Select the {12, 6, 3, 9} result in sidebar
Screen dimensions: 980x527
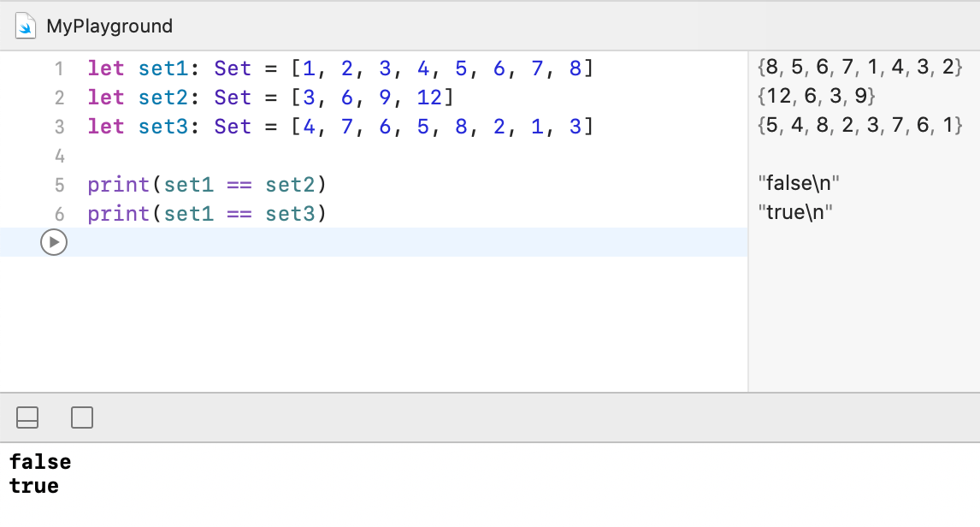click(x=817, y=96)
